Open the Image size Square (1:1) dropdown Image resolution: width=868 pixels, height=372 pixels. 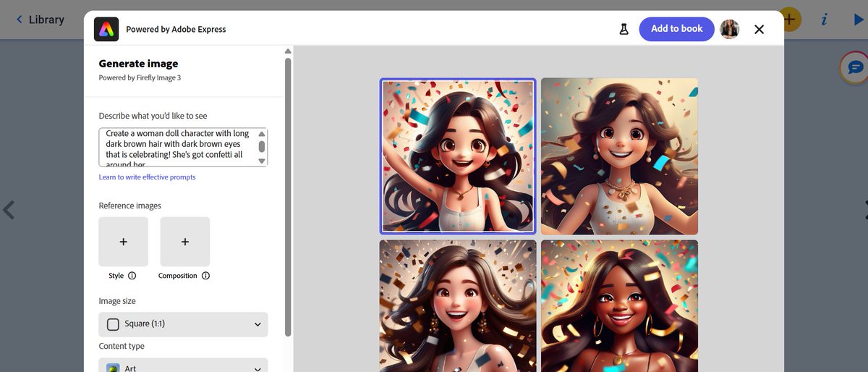point(183,324)
